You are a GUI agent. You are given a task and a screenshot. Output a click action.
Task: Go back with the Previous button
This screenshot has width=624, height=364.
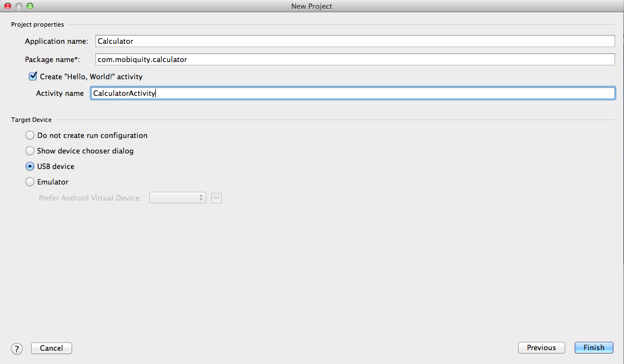541,348
